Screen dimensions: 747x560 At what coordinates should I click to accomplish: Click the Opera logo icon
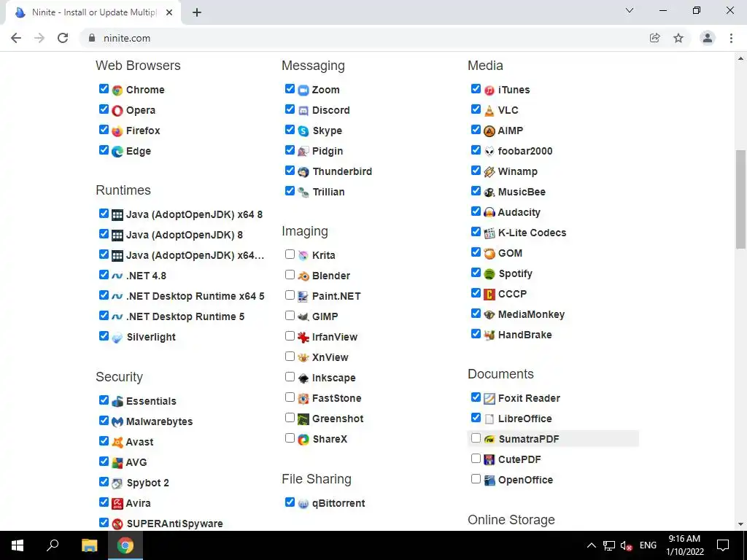pyautogui.click(x=117, y=111)
